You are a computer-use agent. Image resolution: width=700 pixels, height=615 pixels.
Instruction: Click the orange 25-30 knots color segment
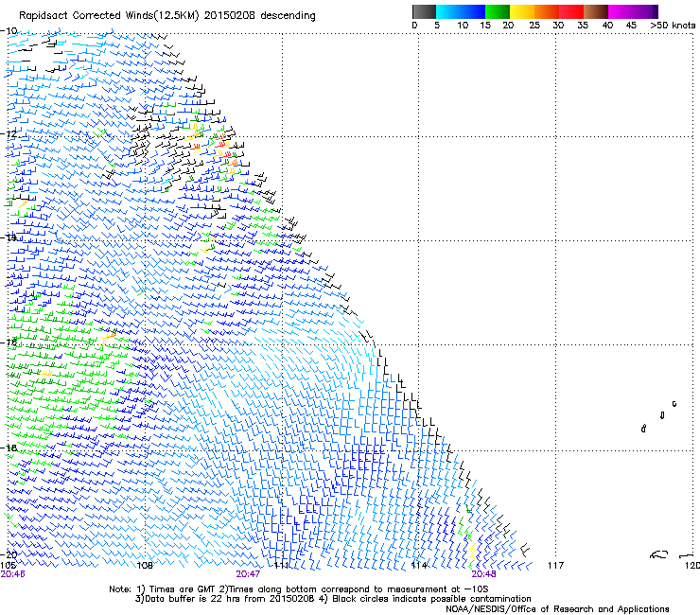coord(547,11)
